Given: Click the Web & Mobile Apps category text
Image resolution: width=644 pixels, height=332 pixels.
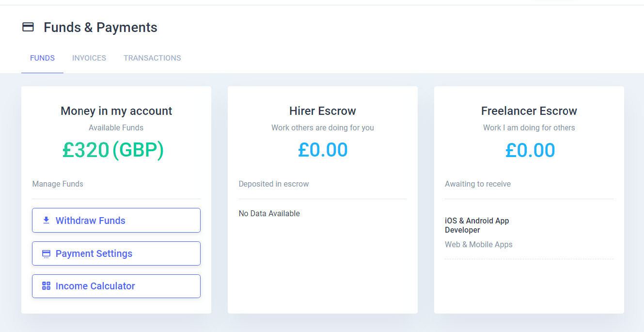Looking at the screenshot, I should coord(479,245).
